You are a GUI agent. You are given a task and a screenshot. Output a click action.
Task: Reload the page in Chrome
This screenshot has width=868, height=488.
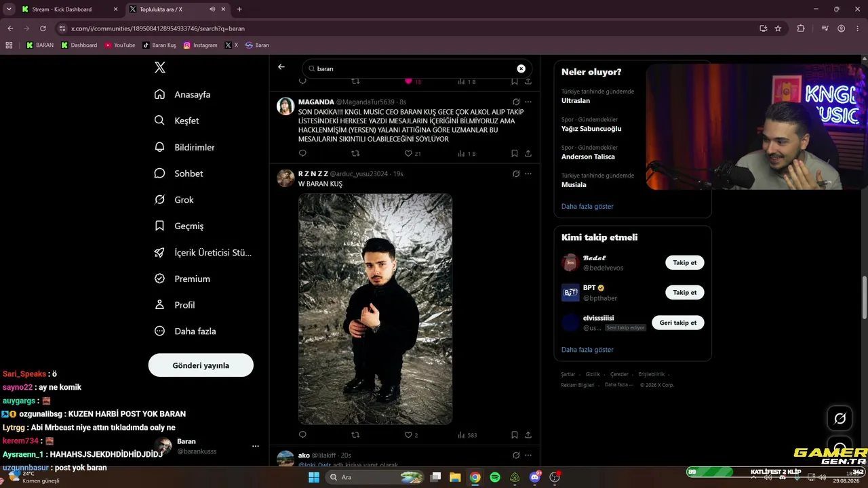43,28
